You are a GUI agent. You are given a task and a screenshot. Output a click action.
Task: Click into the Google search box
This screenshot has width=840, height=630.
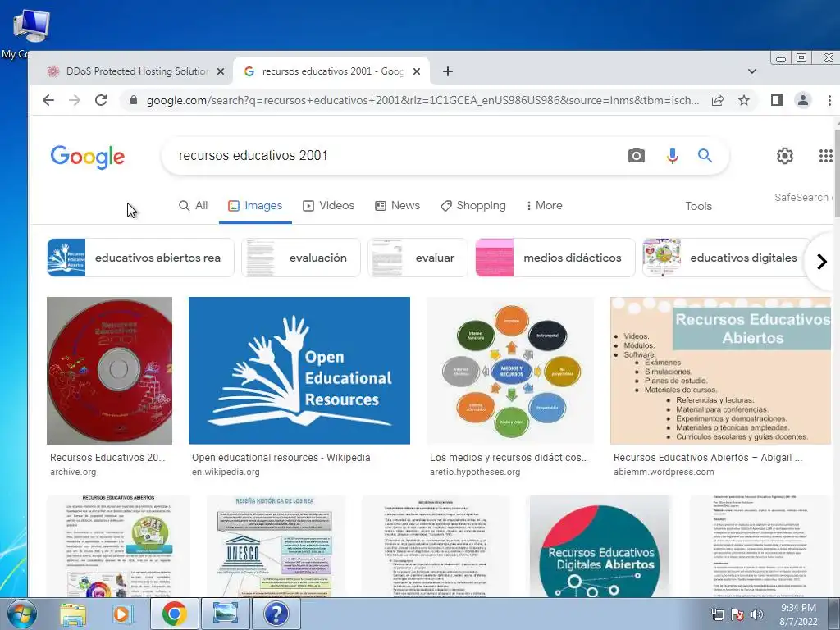point(396,155)
